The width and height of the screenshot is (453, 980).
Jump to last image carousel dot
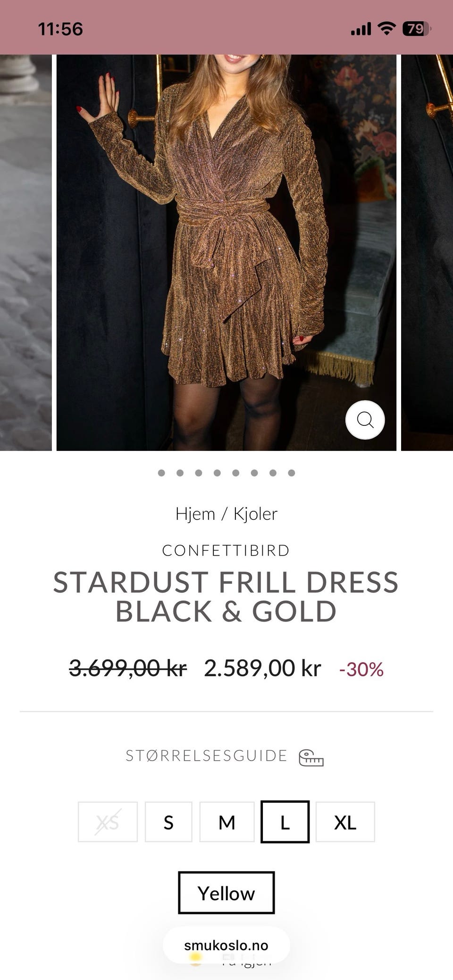pyautogui.click(x=292, y=473)
